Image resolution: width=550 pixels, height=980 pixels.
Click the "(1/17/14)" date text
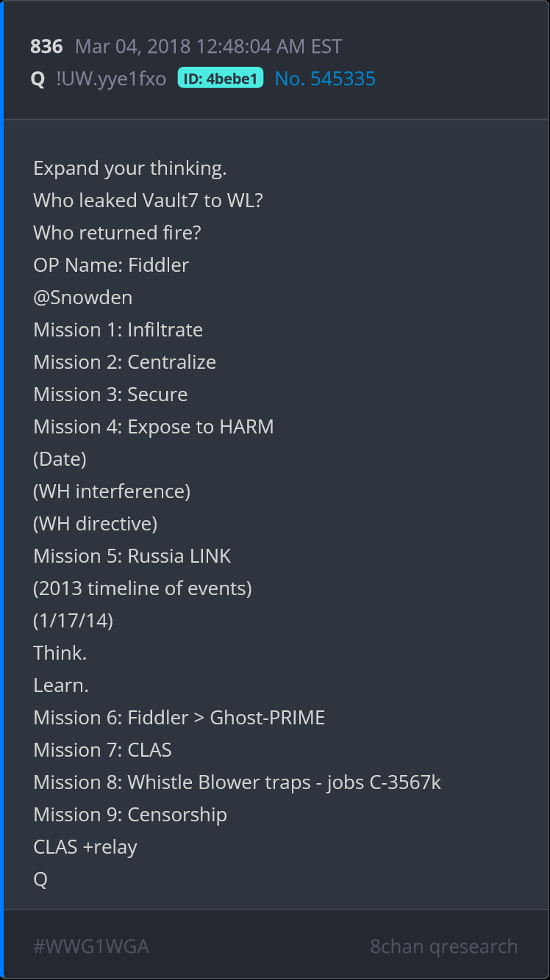[73, 621]
